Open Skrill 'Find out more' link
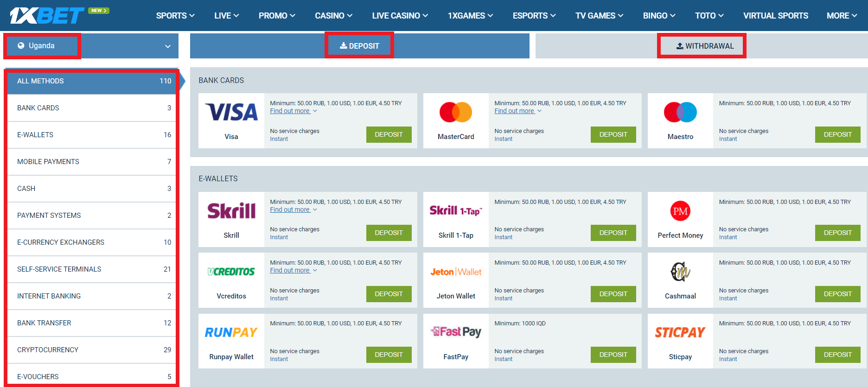Viewport: 868px width, 387px height. coord(290,210)
